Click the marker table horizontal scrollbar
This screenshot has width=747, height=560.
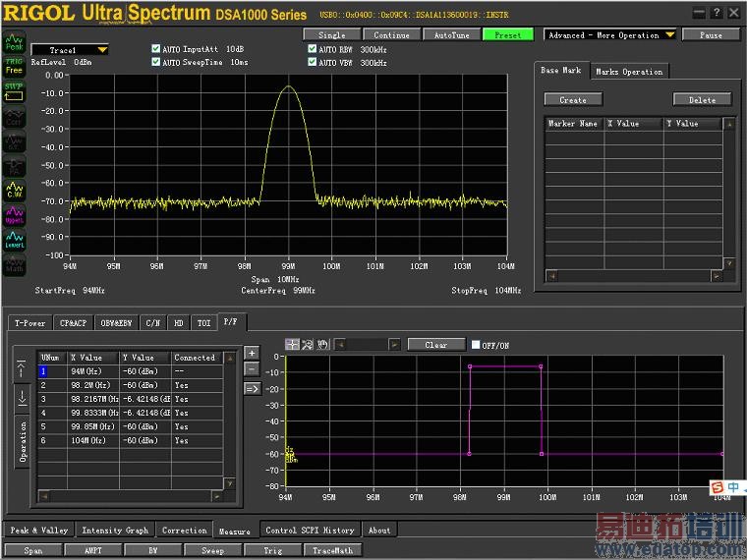click(x=634, y=276)
